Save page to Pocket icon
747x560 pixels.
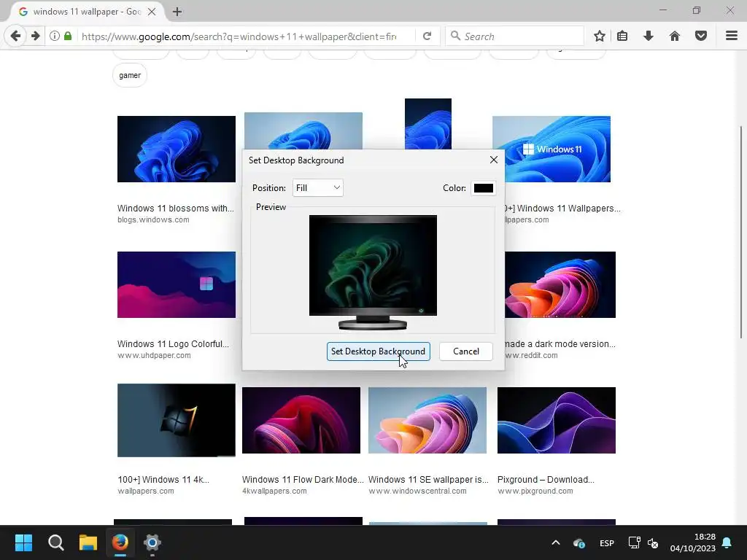click(x=701, y=36)
